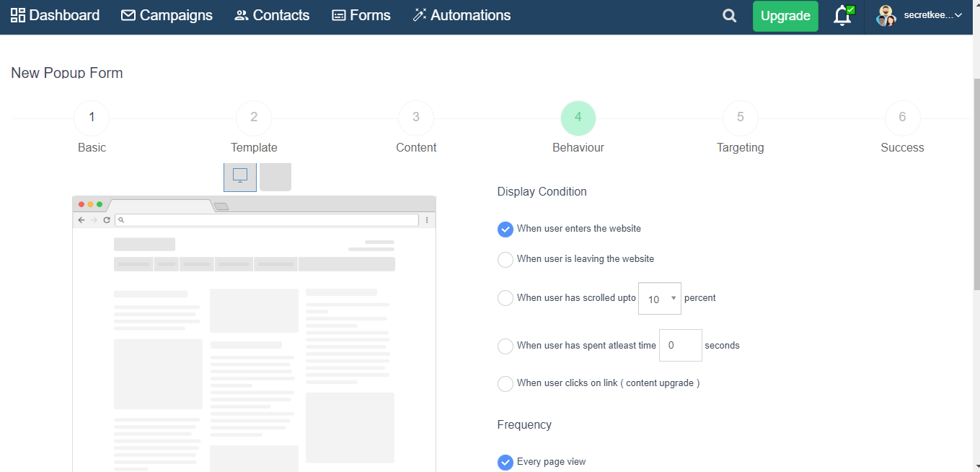The width and height of the screenshot is (980, 472).
Task: Open the scroll percent dropdown showing 10
Action: 660,299
